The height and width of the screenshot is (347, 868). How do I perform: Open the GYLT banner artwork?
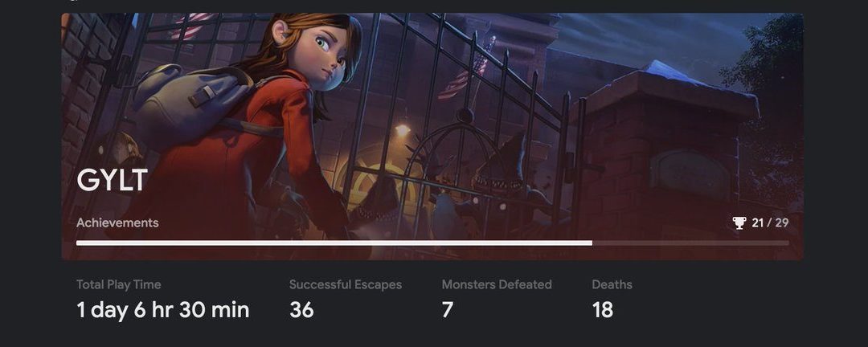pos(432,136)
